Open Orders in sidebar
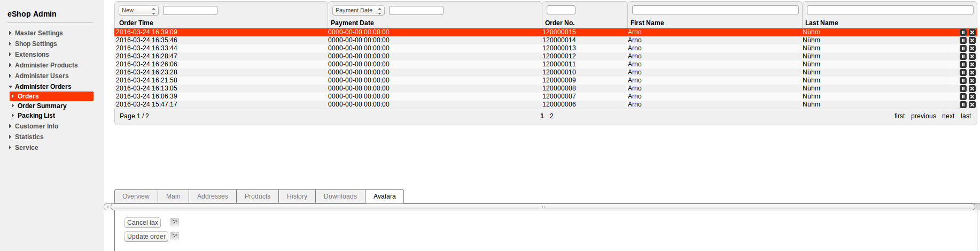980x251 pixels. [x=52, y=96]
